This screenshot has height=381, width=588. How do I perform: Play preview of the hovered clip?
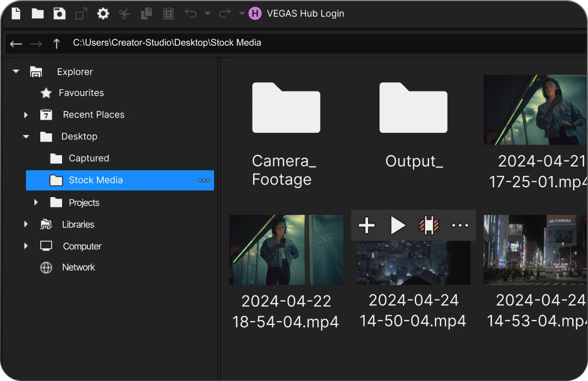tap(398, 225)
